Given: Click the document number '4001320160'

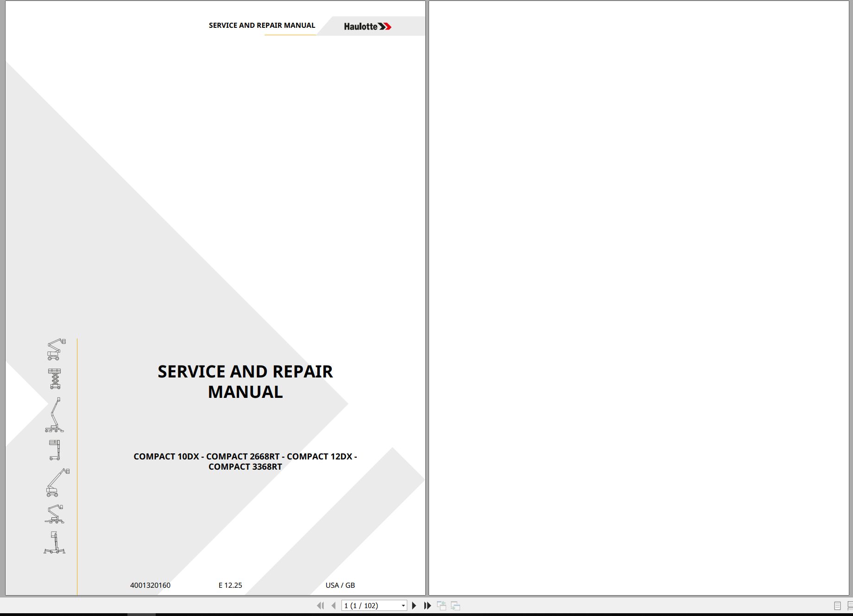Looking at the screenshot, I should pos(150,585).
